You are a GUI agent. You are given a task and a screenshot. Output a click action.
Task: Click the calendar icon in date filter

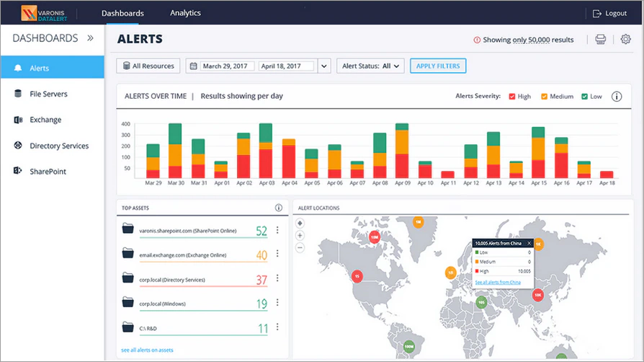(x=194, y=66)
